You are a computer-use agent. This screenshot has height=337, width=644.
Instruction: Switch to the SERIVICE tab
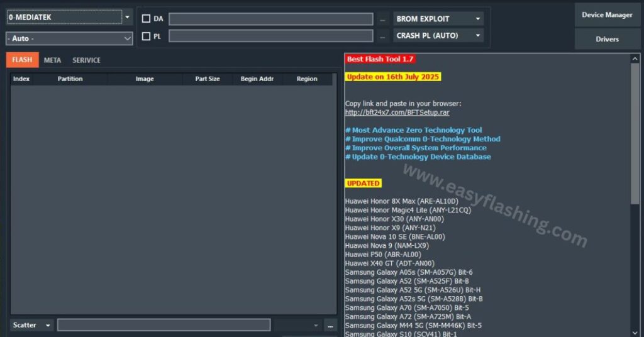[x=86, y=60]
